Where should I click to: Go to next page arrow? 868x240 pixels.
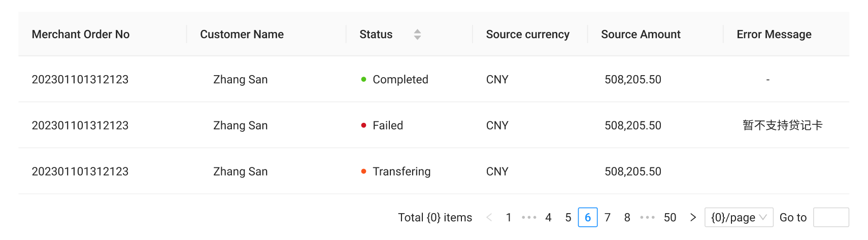(693, 218)
